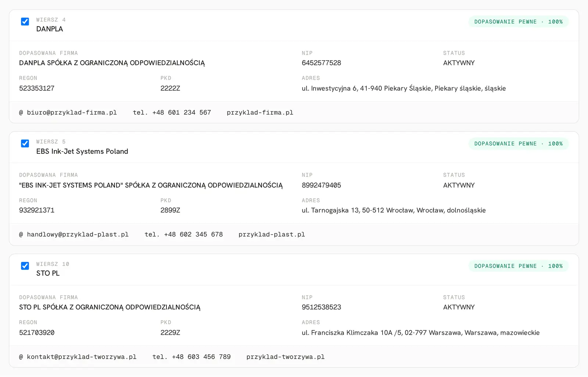Click AKTYWNY status in EBS Ink-Jet card
The height and width of the screenshot is (377, 588).
coord(459,185)
